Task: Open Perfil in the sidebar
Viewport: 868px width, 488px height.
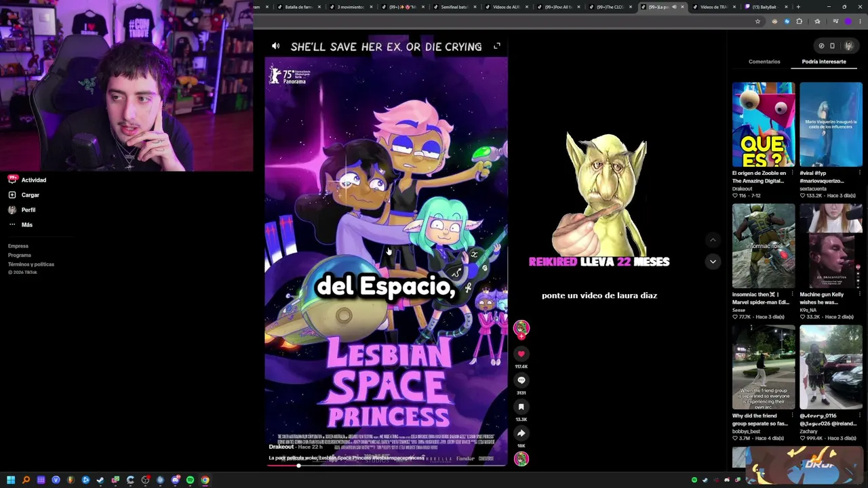Action: [22, 210]
